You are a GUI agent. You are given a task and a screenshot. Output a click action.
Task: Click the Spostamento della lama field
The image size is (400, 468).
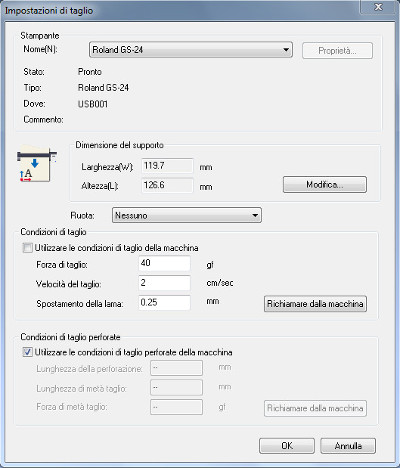click(x=164, y=303)
